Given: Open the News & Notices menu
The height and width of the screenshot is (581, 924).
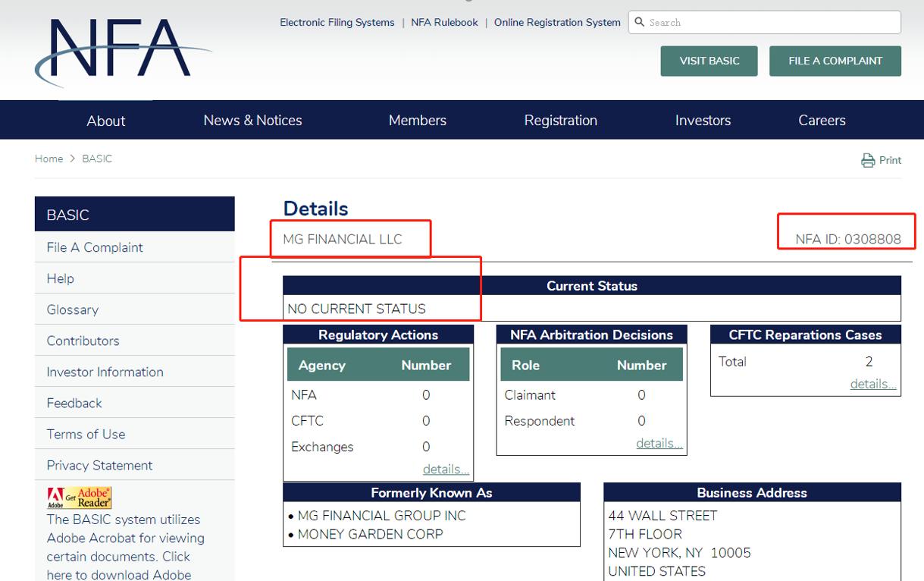Looking at the screenshot, I should [x=252, y=121].
